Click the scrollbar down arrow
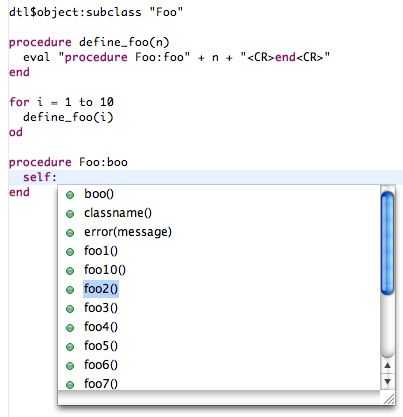This screenshot has width=403, height=417. pyautogui.click(x=387, y=381)
